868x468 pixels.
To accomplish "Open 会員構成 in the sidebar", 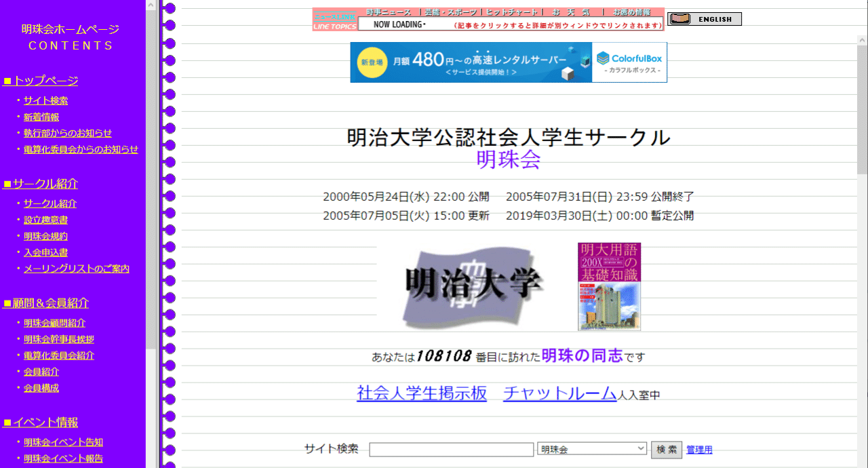I will tap(41, 388).
